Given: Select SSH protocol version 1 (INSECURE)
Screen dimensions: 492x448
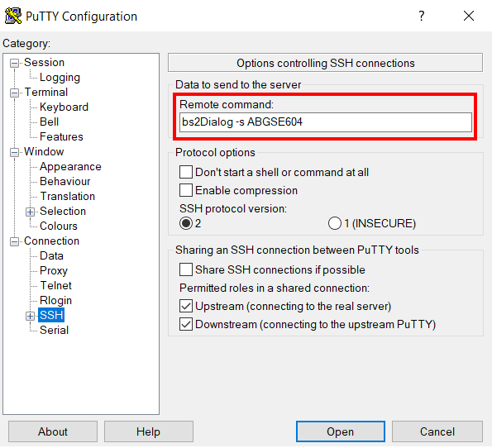Looking at the screenshot, I should pos(335,224).
